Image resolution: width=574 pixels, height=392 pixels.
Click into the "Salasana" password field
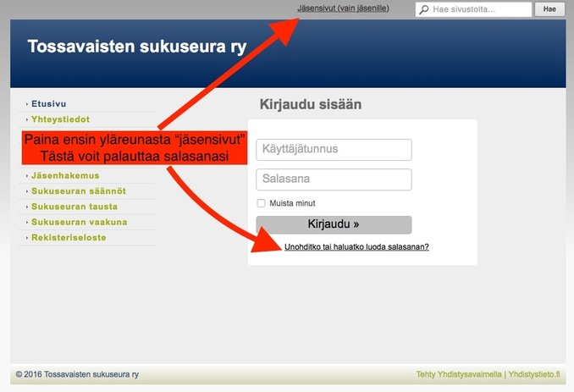[x=334, y=179]
